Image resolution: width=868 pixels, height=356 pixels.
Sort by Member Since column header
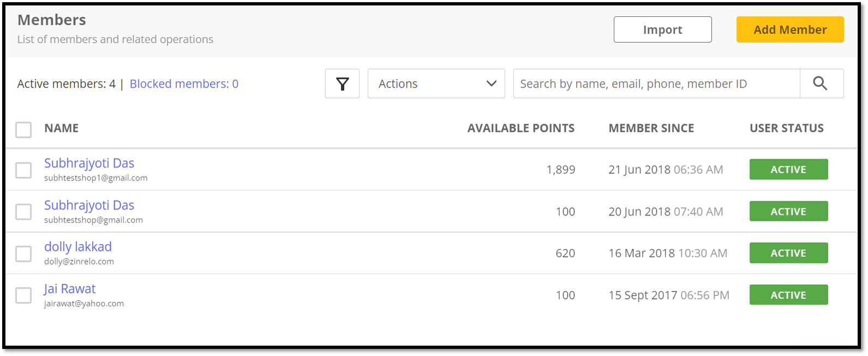pyautogui.click(x=651, y=128)
